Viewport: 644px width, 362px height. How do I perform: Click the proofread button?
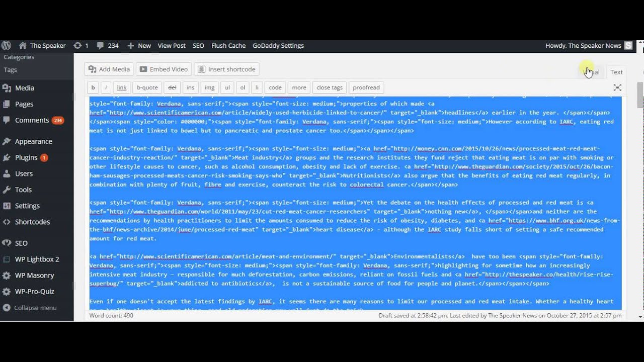(x=366, y=87)
